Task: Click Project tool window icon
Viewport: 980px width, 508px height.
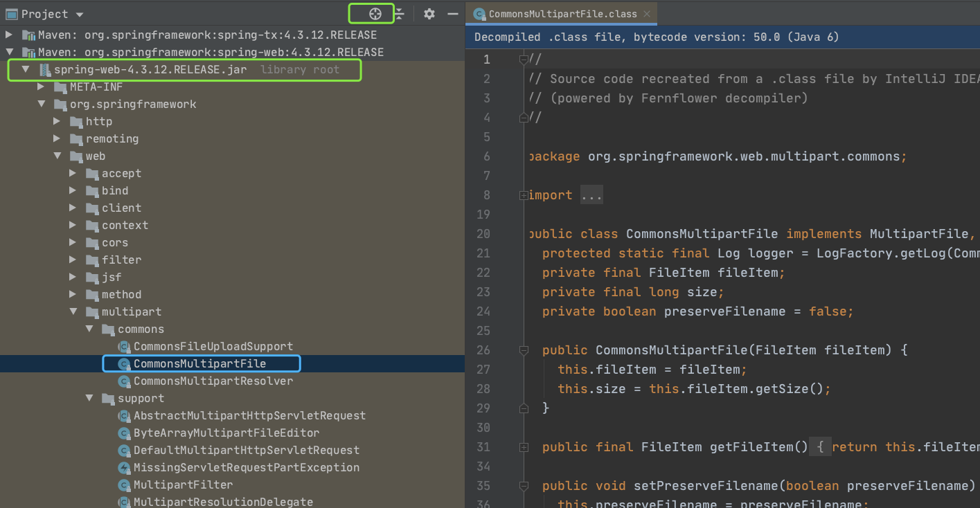Action: [12, 14]
